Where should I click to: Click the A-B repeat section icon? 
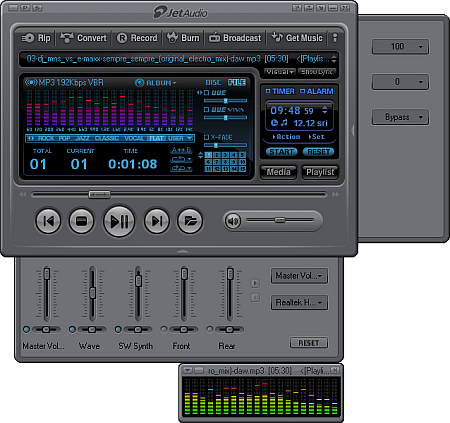click(181, 150)
